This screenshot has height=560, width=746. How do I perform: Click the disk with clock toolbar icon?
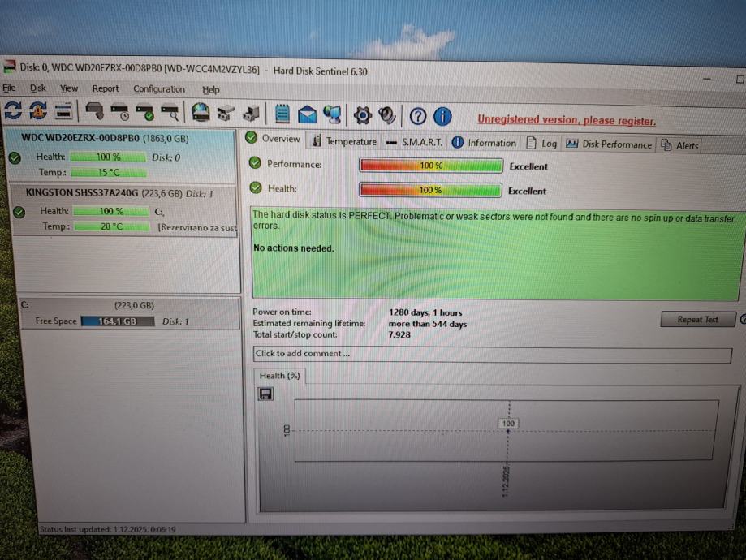tap(120, 112)
